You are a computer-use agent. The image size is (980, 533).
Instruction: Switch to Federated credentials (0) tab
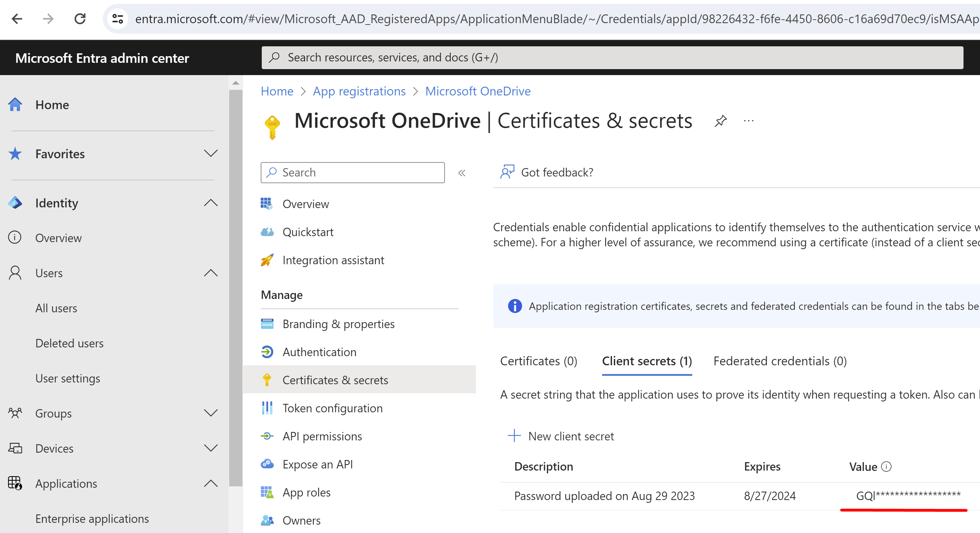(x=780, y=361)
